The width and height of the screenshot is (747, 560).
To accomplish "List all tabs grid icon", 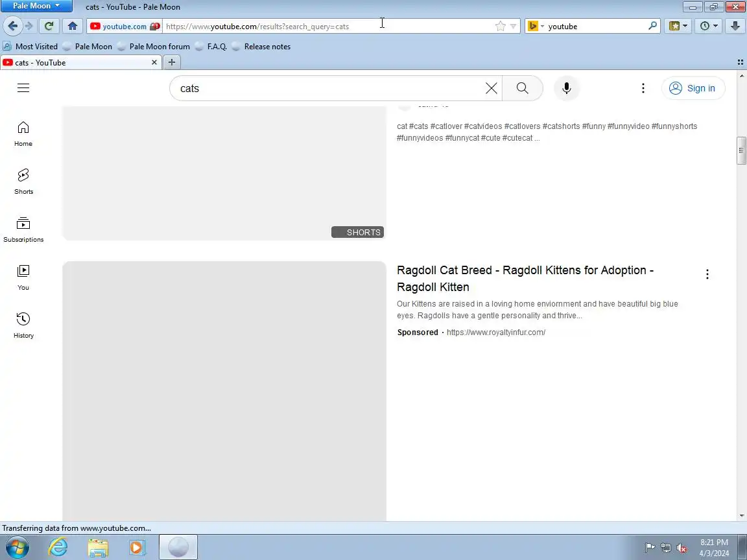I will [x=741, y=62].
